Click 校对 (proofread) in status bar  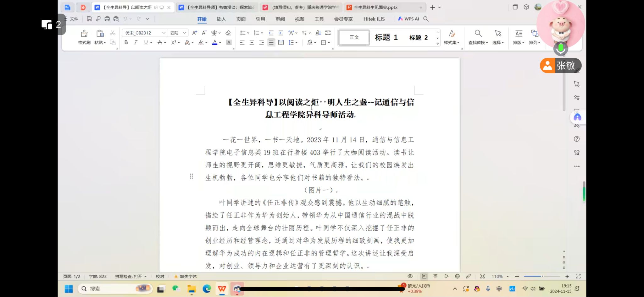tap(160, 276)
